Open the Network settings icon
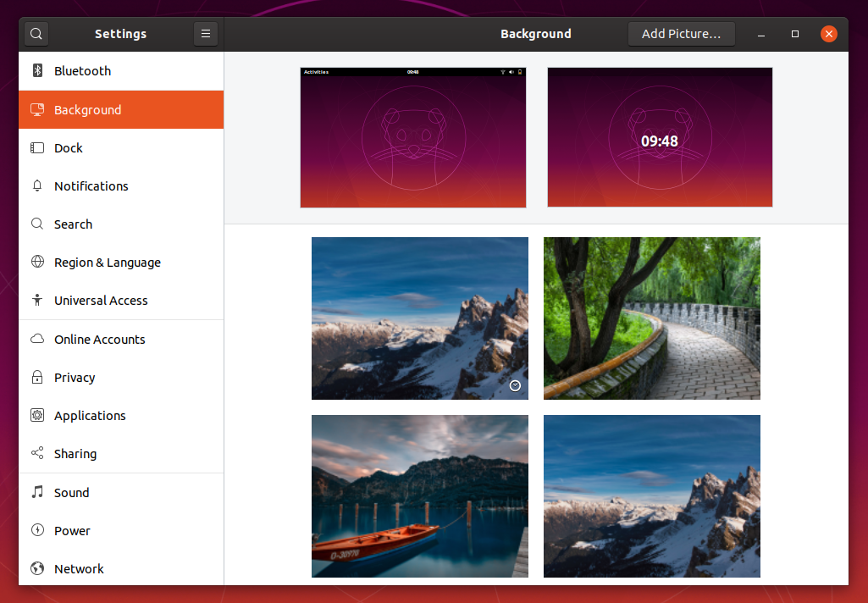Viewport: 868px width, 603px height. [37, 568]
